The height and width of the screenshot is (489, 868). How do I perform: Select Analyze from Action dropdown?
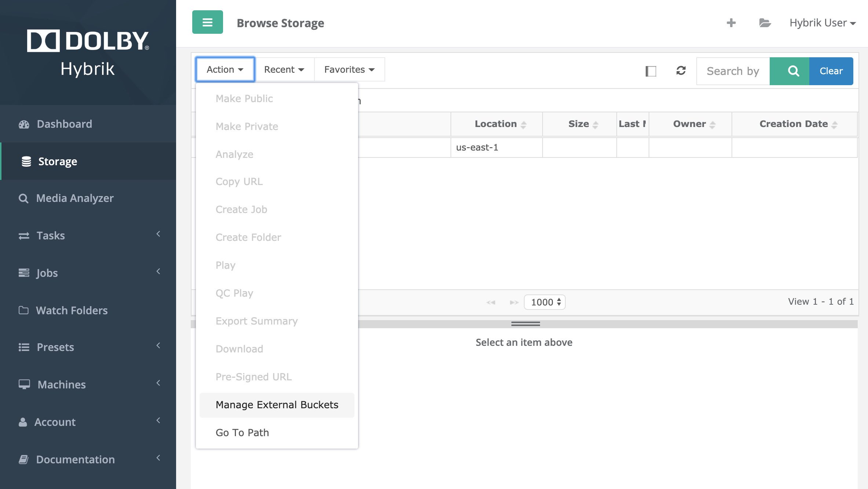click(234, 155)
